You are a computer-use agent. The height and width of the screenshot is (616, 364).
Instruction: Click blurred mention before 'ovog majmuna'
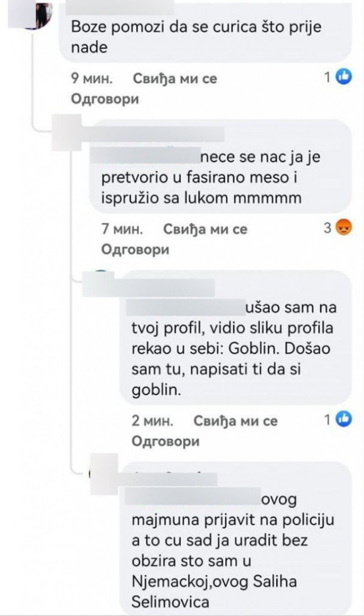click(193, 497)
